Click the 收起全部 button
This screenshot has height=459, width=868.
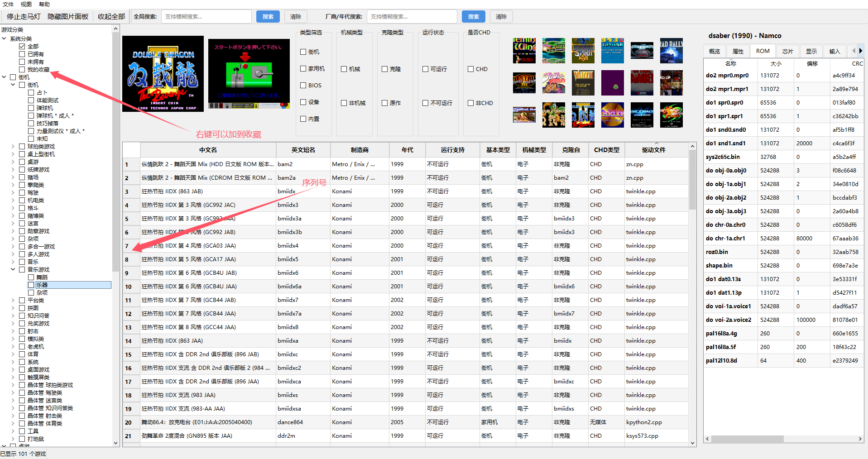pos(111,17)
